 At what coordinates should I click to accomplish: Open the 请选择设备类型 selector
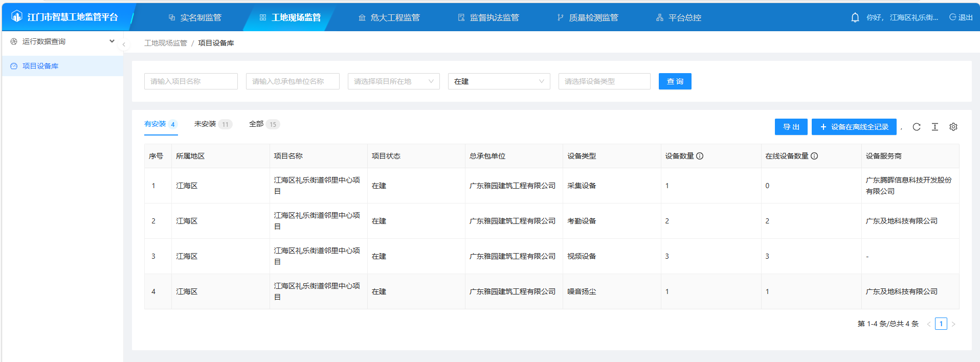pos(604,81)
